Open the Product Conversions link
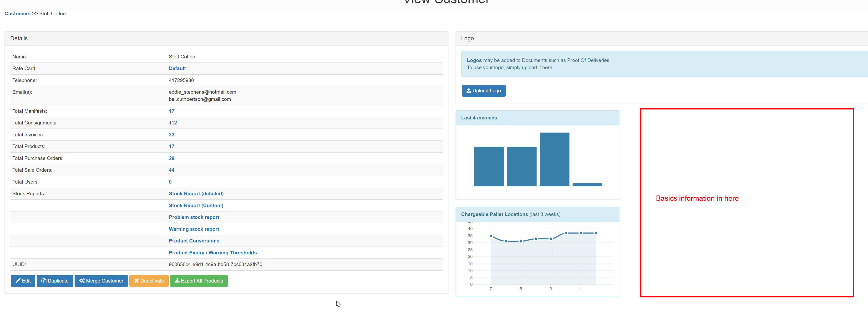The height and width of the screenshot is (324, 868). click(x=194, y=241)
